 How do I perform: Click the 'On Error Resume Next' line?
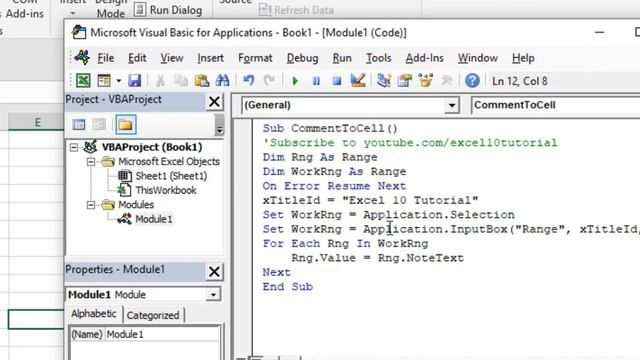334,186
